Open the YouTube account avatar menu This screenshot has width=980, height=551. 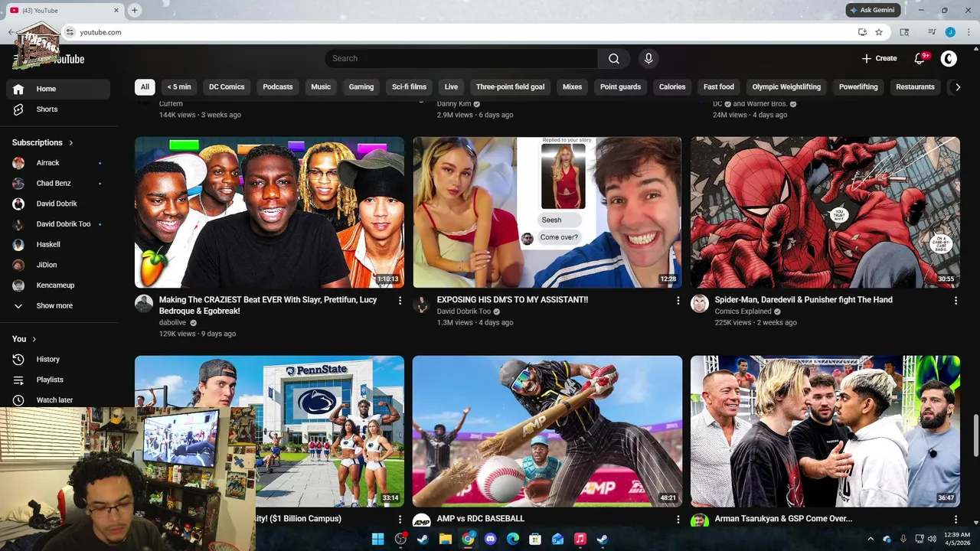coord(949,59)
